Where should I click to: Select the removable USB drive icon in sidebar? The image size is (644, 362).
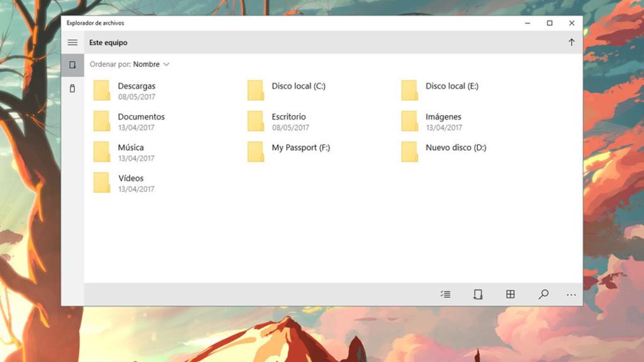coord(72,88)
